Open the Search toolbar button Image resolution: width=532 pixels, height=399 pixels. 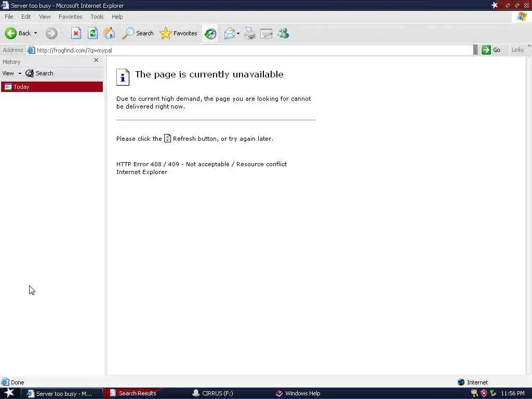point(138,33)
